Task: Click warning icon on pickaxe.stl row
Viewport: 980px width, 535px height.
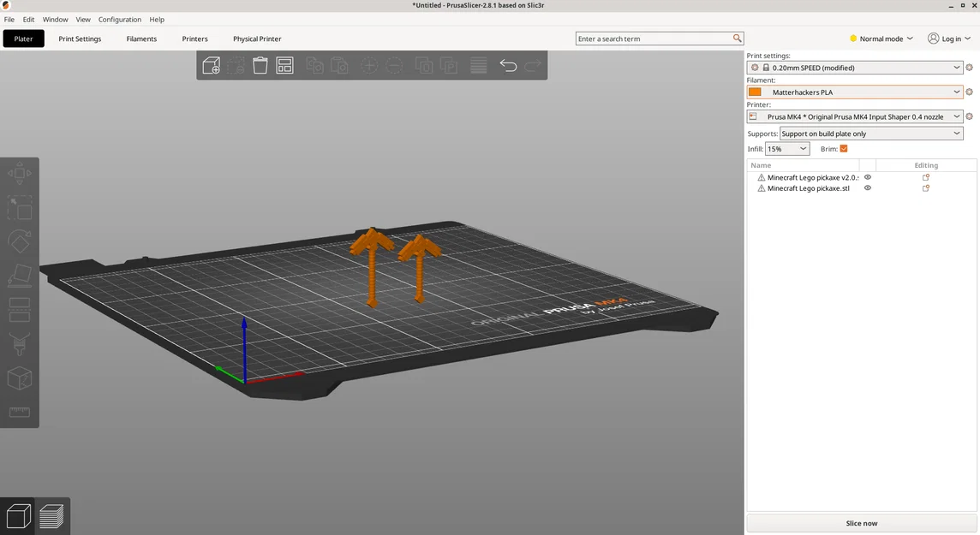Action: tap(762, 188)
